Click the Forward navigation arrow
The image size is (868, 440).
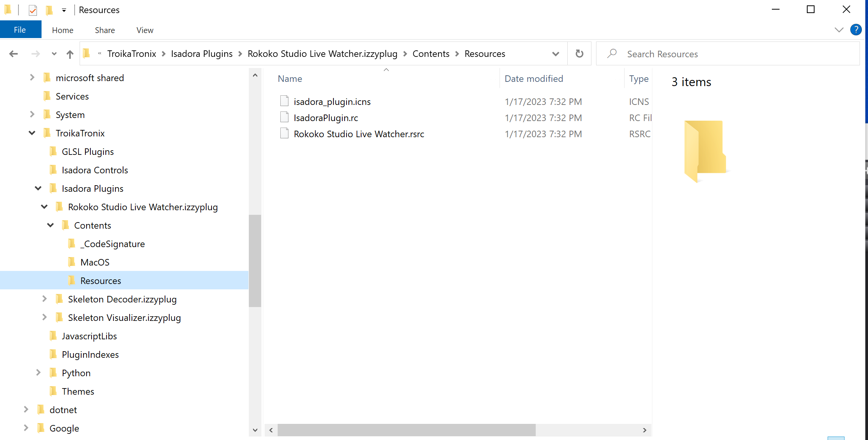pos(35,54)
